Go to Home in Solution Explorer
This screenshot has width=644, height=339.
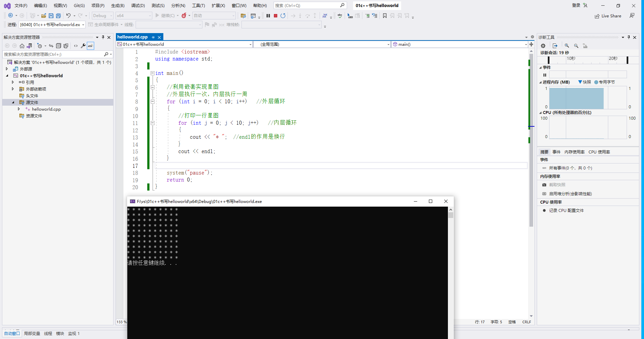pos(22,46)
